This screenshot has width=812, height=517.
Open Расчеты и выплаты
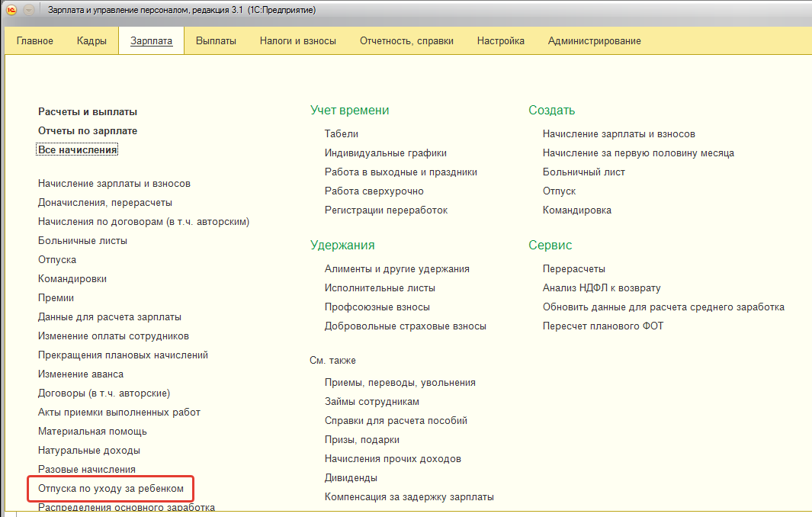88,112
